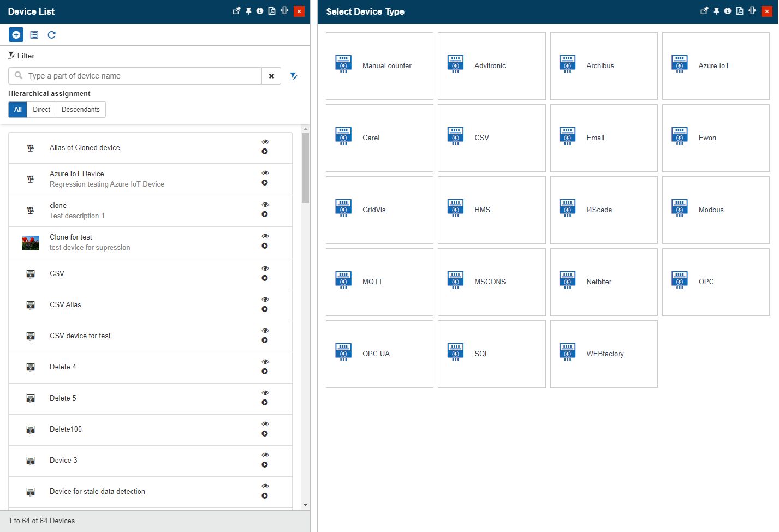The image size is (779, 532).
Task: Toggle visibility eye for Delete100
Action: [x=265, y=424]
